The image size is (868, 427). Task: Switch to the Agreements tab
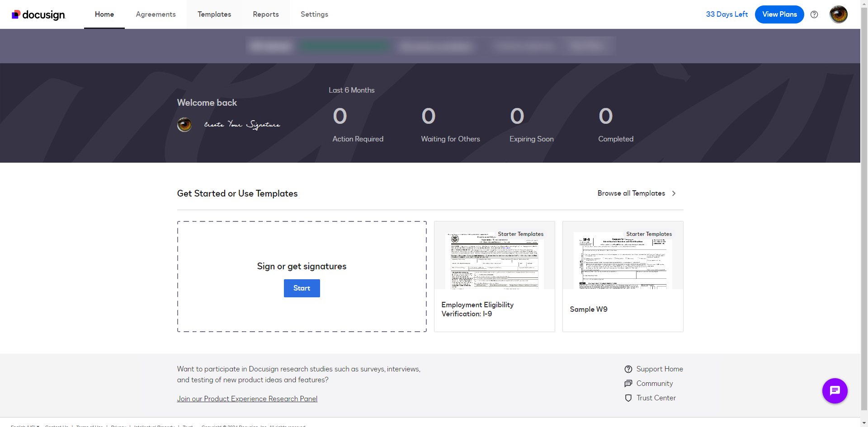(x=156, y=14)
